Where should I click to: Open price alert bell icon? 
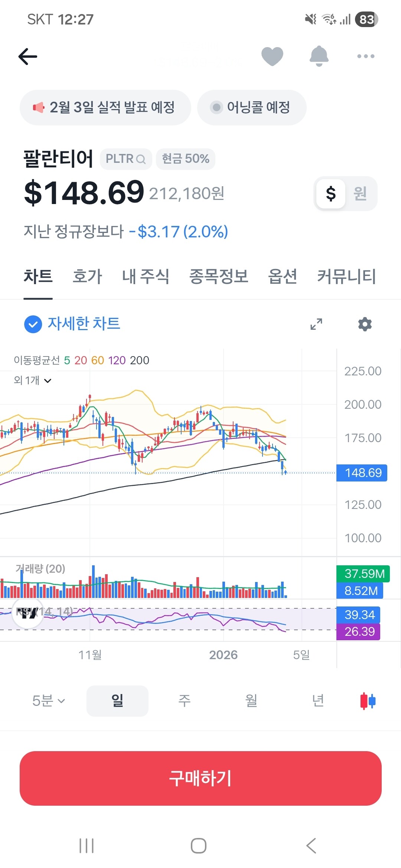[x=319, y=56]
